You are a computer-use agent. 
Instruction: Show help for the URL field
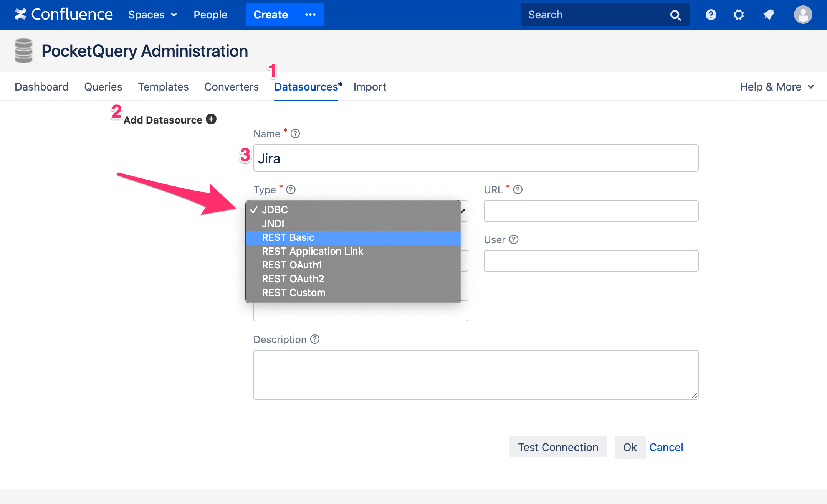[518, 189]
